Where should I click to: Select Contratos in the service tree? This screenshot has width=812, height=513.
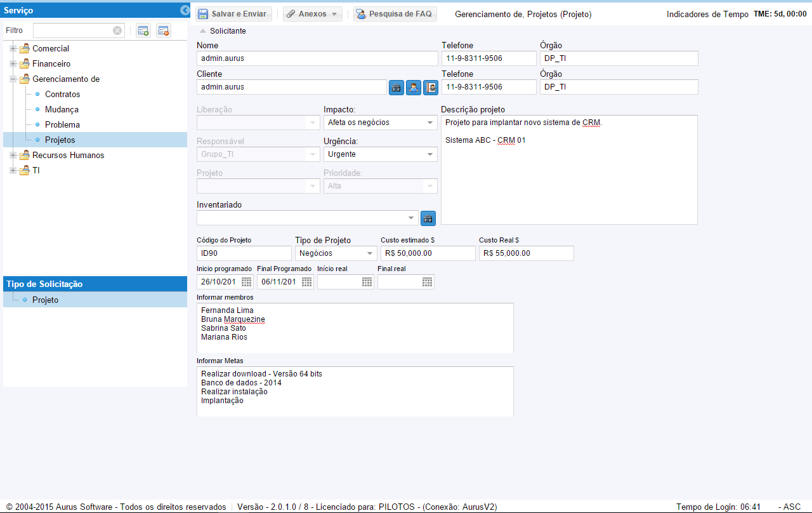click(x=63, y=94)
